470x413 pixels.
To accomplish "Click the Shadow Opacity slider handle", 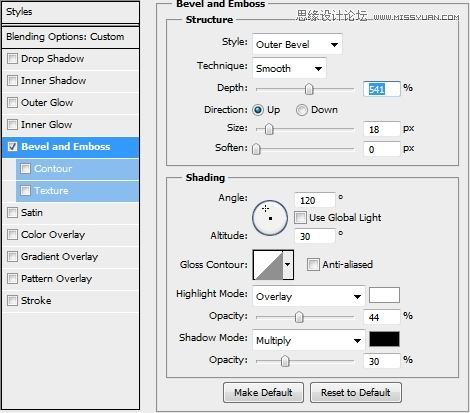I will [x=285, y=361].
